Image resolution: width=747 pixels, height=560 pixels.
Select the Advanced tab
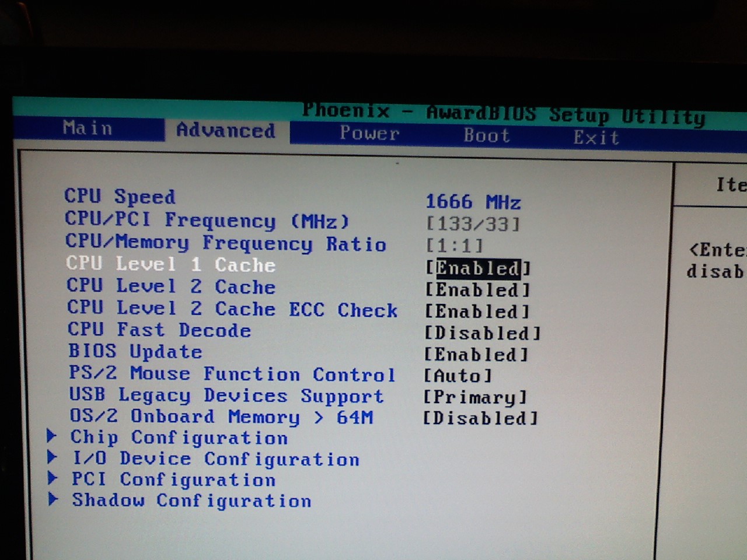pos(226,130)
